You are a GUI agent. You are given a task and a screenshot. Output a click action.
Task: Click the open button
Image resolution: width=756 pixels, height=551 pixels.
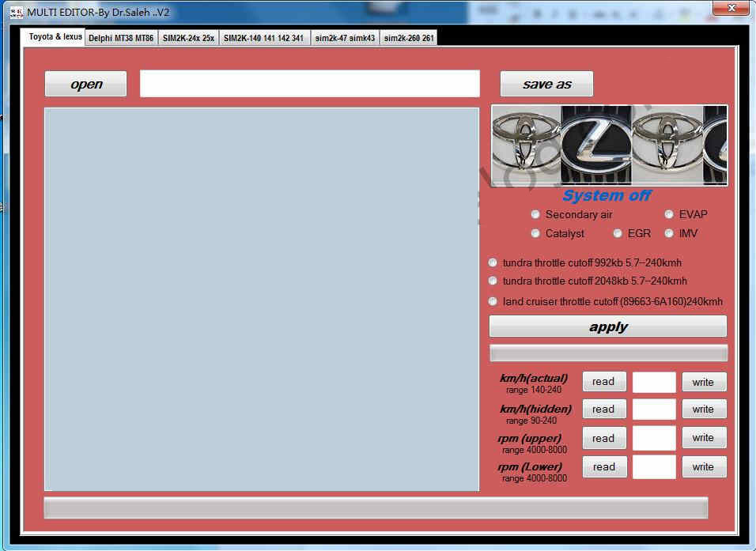[86, 84]
